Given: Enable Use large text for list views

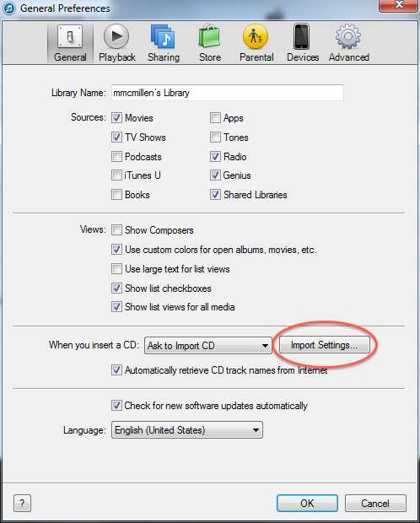Looking at the screenshot, I should click(116, 269).
